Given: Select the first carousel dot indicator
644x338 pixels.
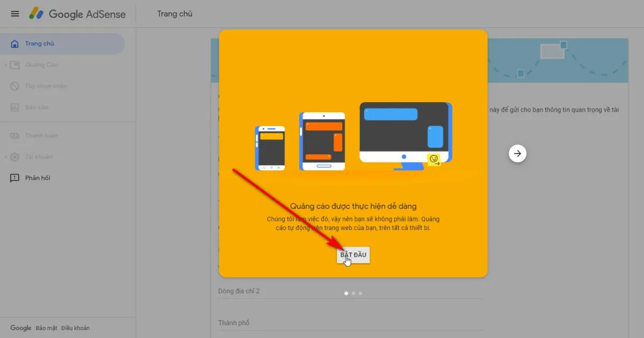Looking at the screenshot, I should click(346, 293).
